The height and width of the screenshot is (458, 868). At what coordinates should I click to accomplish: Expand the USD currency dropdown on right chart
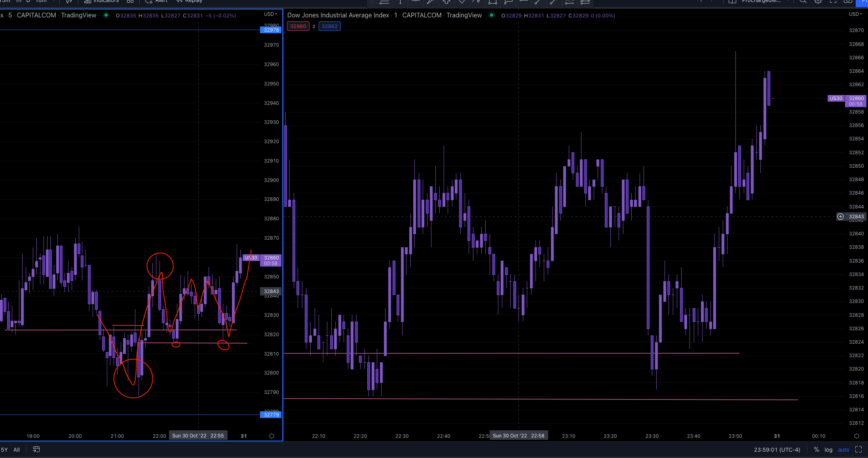[x=855, y=14]
